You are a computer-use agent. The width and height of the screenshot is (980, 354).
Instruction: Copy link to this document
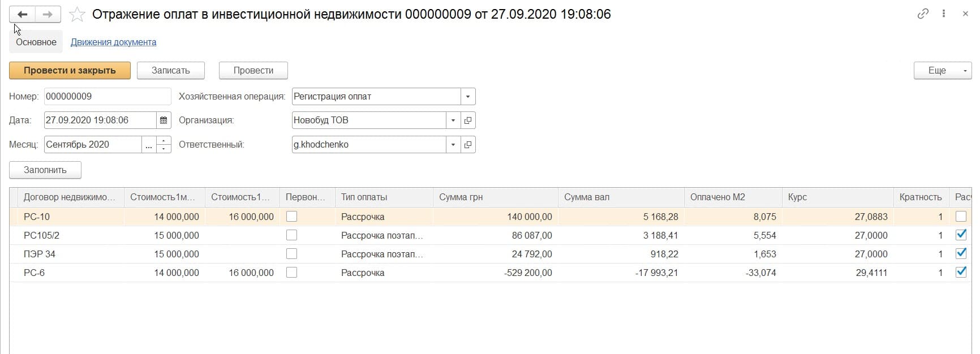(923, 14)
